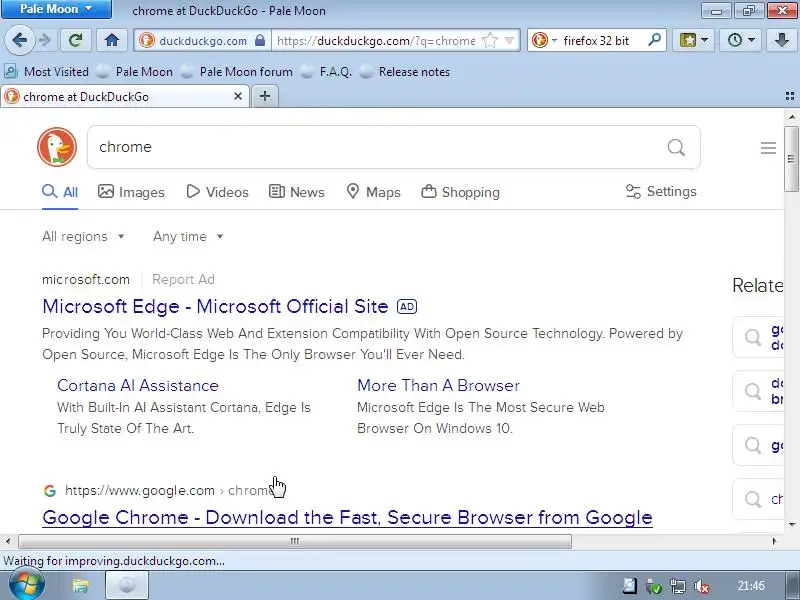Viewport: 800px width, 600px height.
Task: Open the Release notes bookmark
Action: coord(405,71)
